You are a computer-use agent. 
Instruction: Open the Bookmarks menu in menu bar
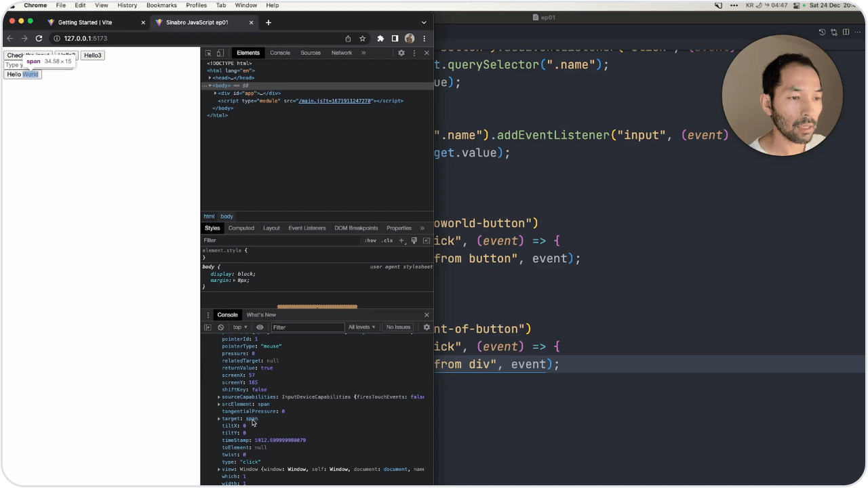coord(161,5)
